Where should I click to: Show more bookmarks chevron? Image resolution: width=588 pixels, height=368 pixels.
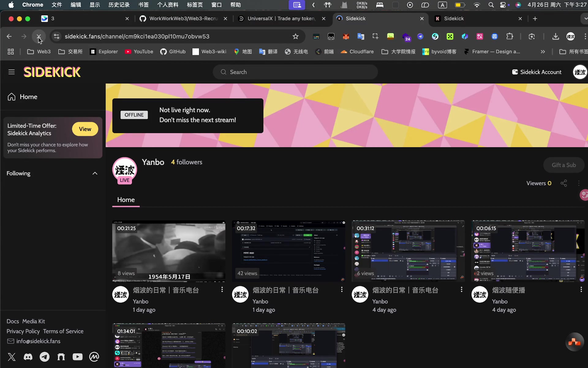543,52
